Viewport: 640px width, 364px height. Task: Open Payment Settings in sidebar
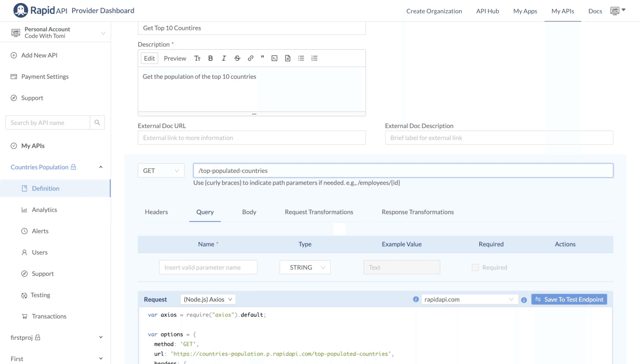(40, 77)
